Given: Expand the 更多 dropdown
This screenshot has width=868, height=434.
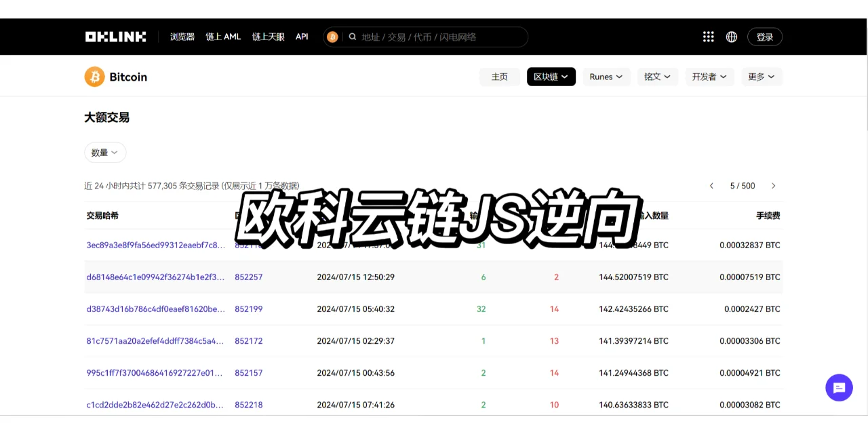Looking at the screenshot, I should (x=761, y=77).
